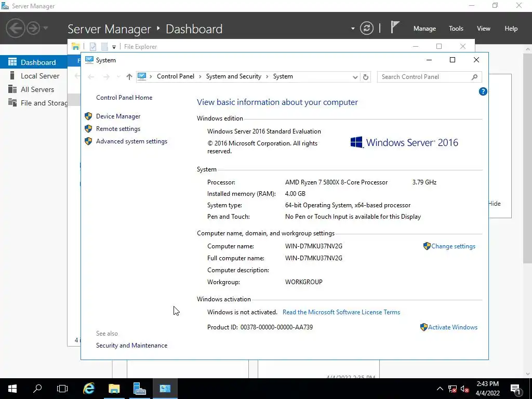This screenshot has height=399, width=532.
Task: Click Server Manager forward navigation button
Action: click(33, 28)
